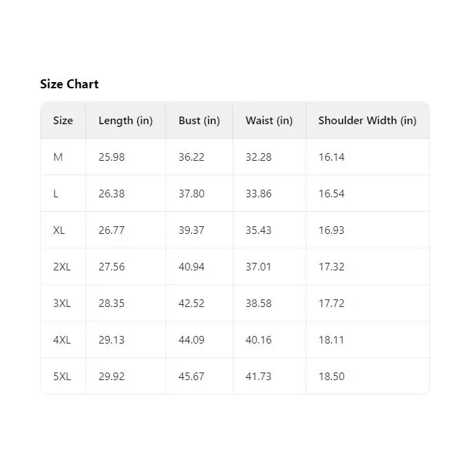Click the 42.52 bust value
Viewport: 476px width, 476px height.
(x=192, y=304)
